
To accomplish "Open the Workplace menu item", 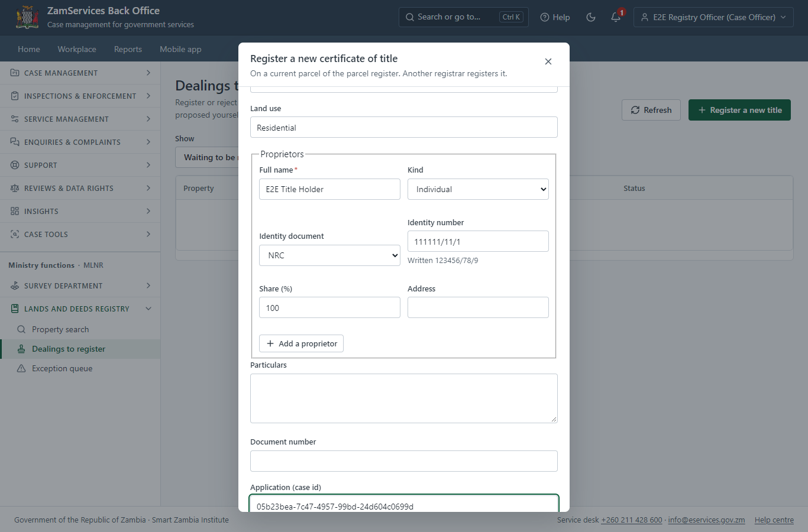I will point(77,49).
